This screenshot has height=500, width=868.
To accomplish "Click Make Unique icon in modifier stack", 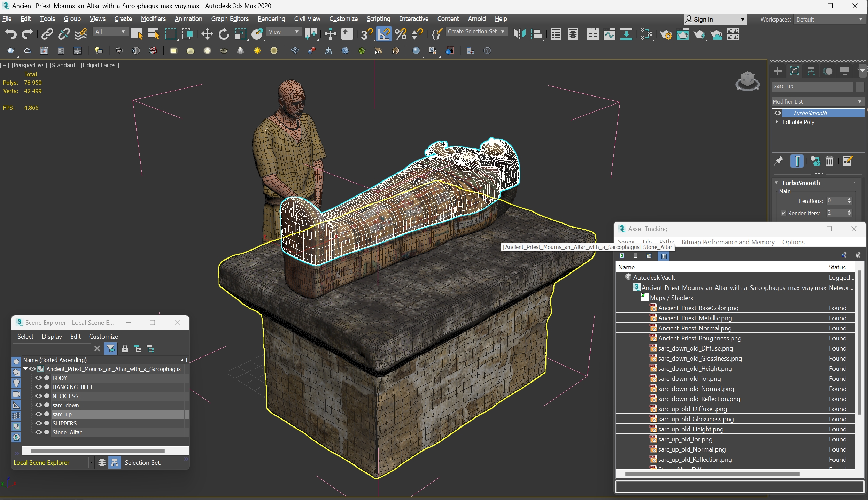I will pyautogui.click(x=815, y=161).
